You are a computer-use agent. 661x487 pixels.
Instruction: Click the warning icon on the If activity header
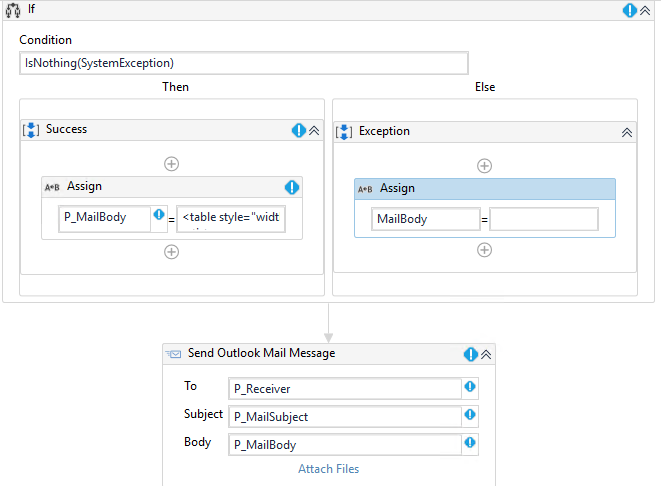point(630,10)
